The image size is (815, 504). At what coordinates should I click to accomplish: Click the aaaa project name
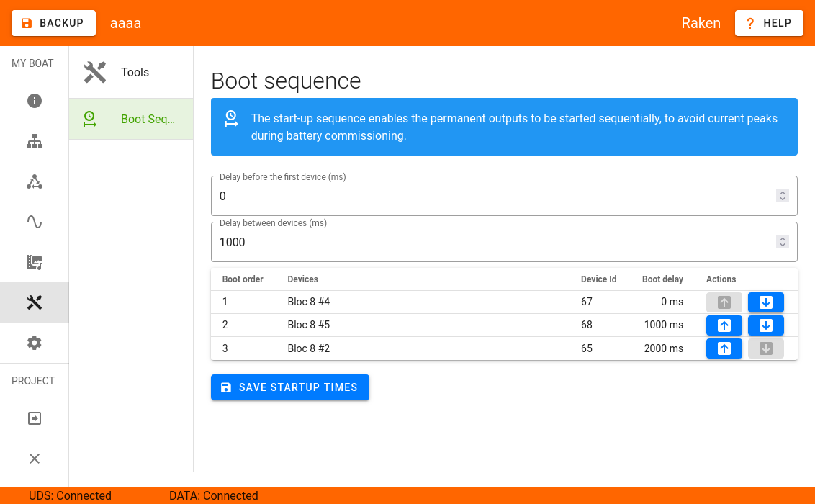click(x=126, y=23)
